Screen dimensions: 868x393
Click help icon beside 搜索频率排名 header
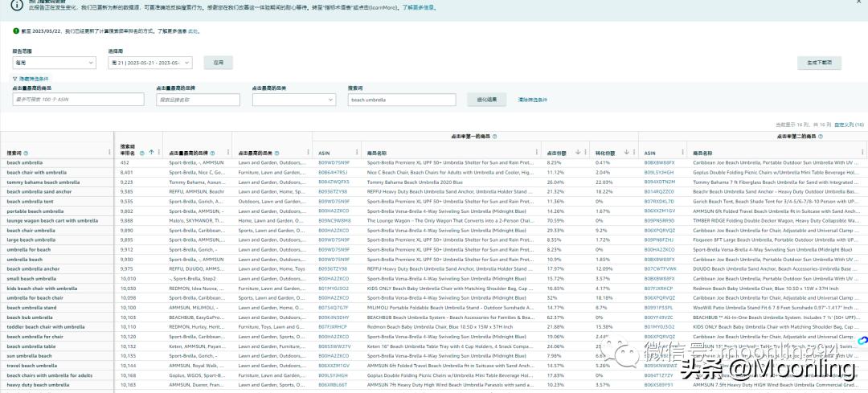[142, 153]
